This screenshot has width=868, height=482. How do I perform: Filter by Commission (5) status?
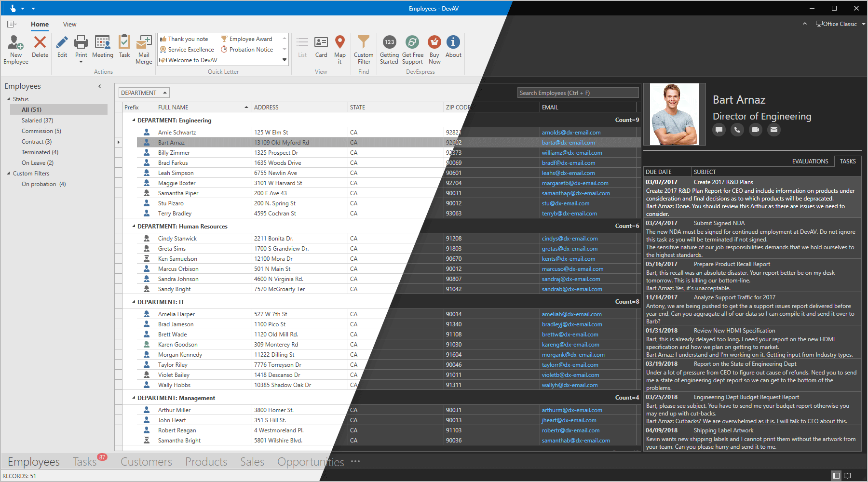[41, 131]
